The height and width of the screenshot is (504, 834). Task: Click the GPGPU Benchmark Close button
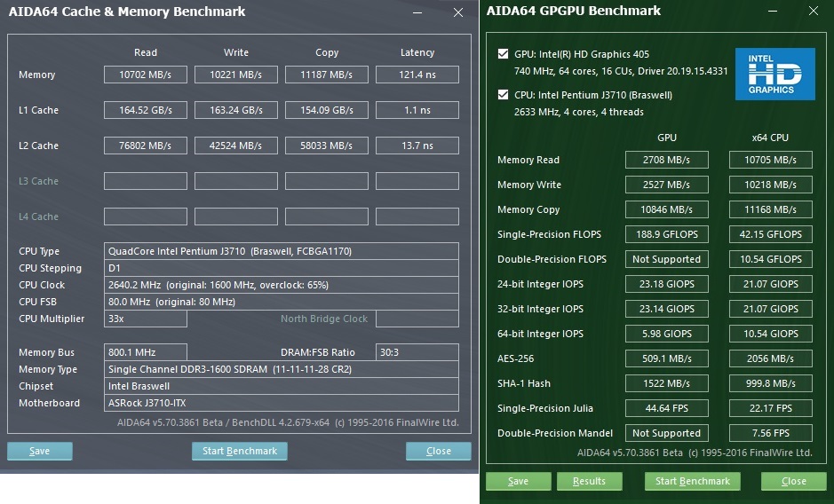pyautogui.click(x=793, y=481)
